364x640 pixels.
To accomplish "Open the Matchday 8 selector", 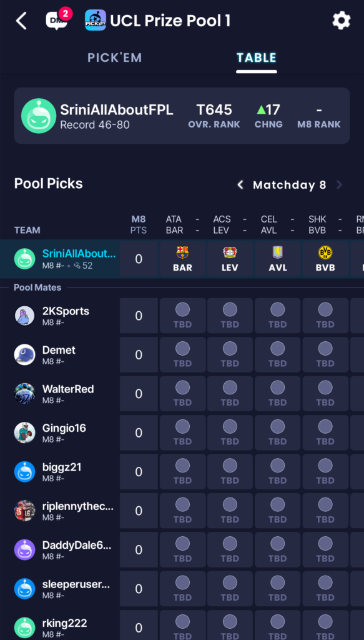I will (x=290, y=185).
